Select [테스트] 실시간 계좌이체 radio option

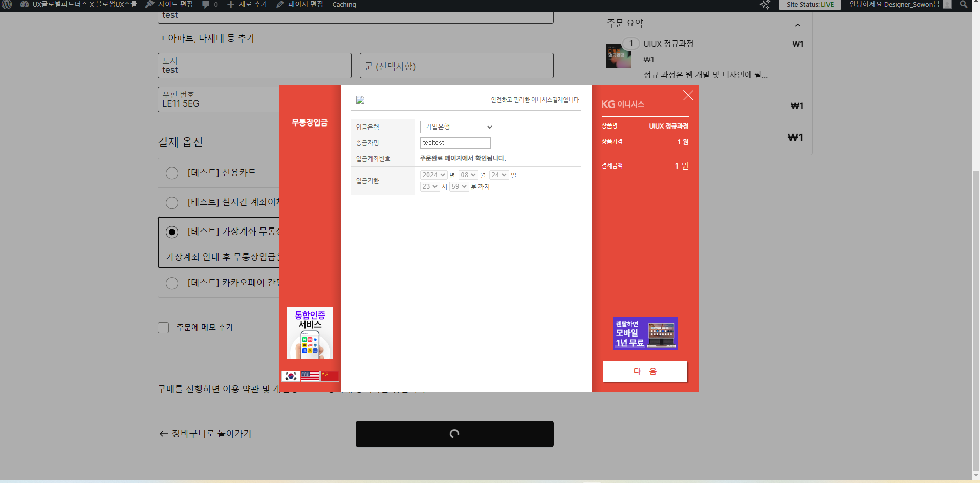point(172,203)
